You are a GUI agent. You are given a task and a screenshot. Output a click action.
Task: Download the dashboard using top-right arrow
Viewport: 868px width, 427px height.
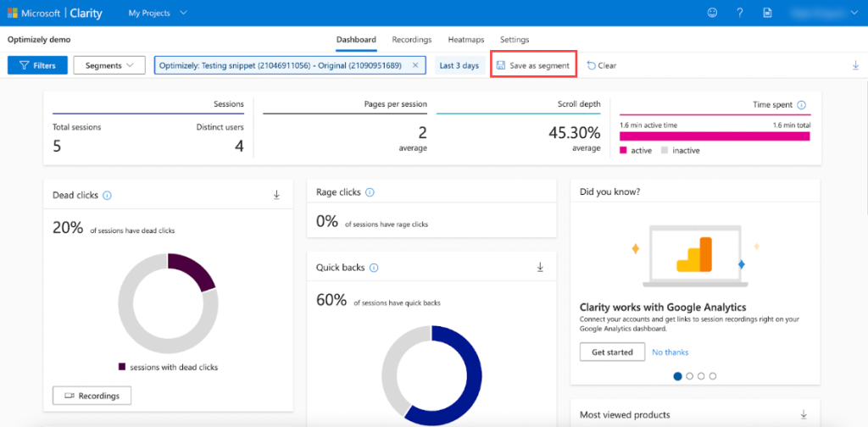click(854, 65)
